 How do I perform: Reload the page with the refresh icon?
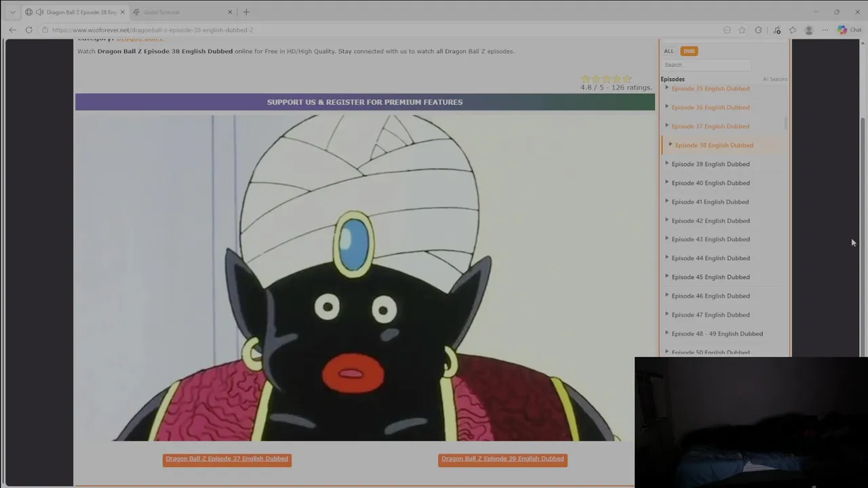click(28, 30)
